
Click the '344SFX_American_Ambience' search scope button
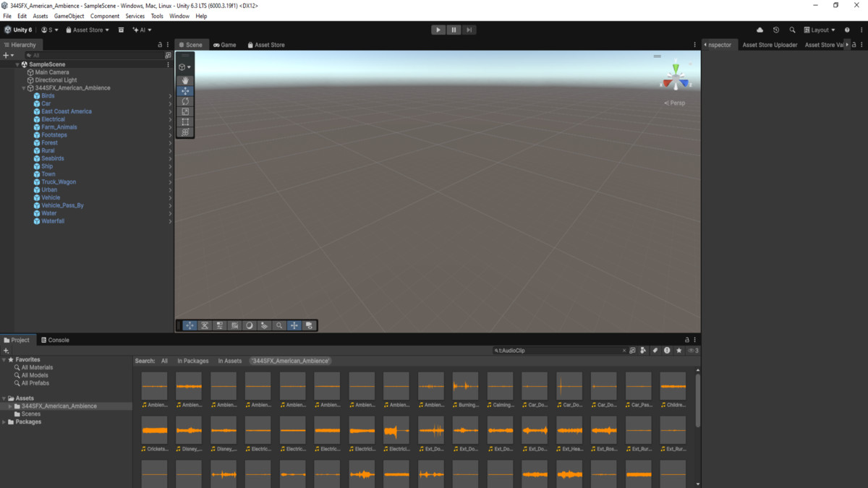(290, 361)
